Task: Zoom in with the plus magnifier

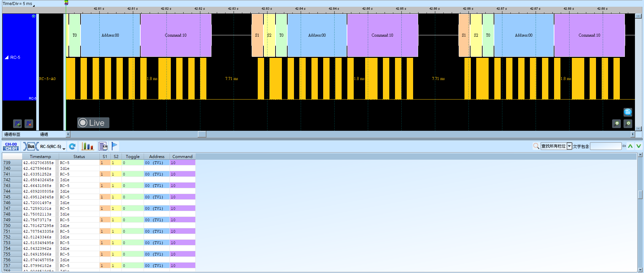Action: click(x=628, y=124)
